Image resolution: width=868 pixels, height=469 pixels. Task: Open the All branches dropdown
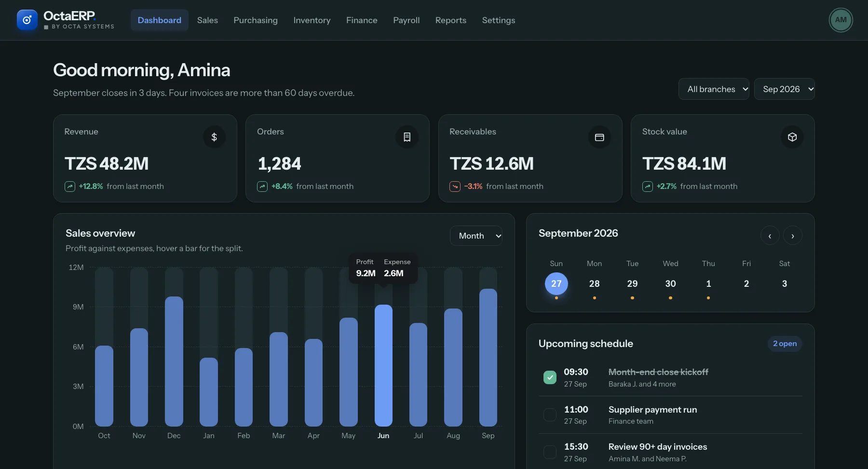click(x=714, y=89)
